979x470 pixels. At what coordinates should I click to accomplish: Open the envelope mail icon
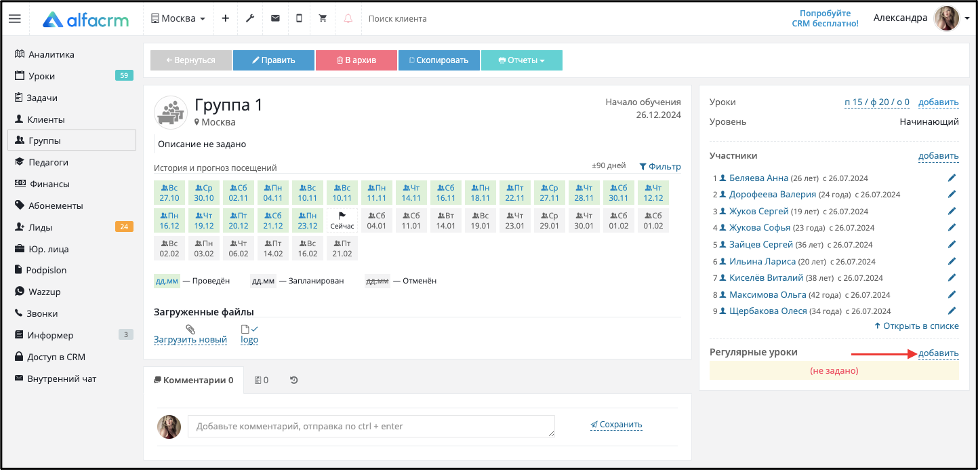[x=275, y=19]
